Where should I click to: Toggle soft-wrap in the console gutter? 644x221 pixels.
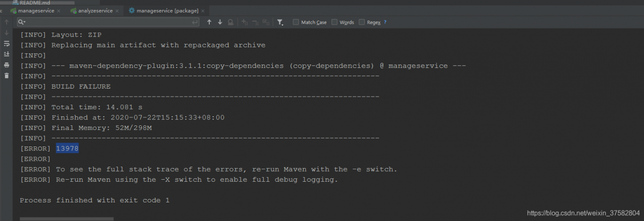[x=7, y=43]
